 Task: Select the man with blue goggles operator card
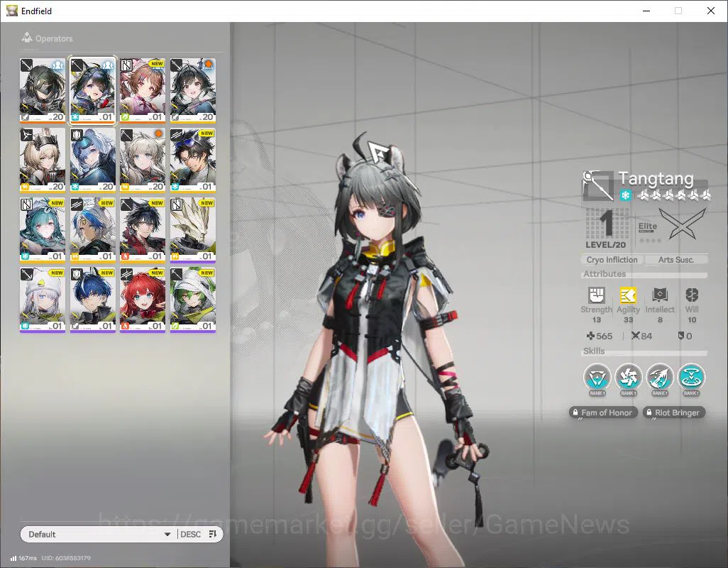tap(193, 160)
